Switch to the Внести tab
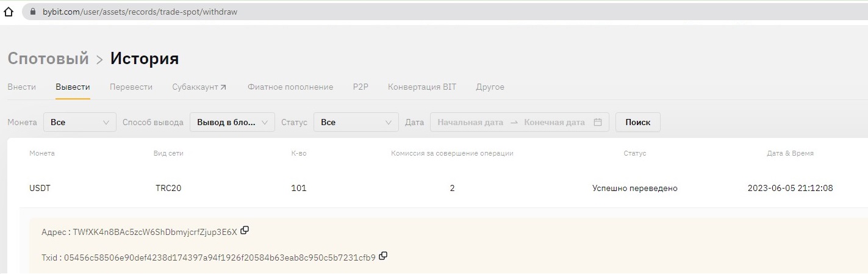Viewport: 868px width, 274px height. [21, 87]
